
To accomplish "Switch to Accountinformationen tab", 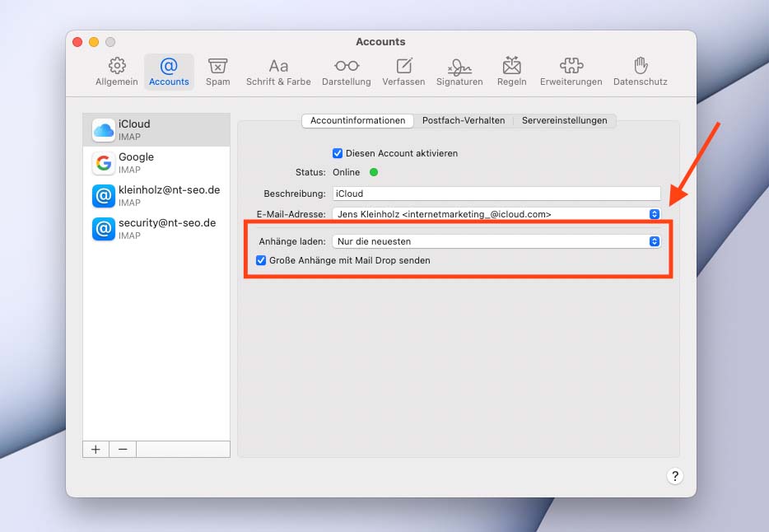I will [357, 120].
